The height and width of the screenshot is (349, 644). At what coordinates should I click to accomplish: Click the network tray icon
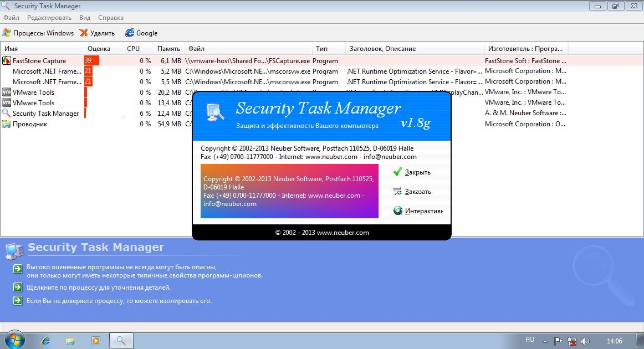(572, 341)
